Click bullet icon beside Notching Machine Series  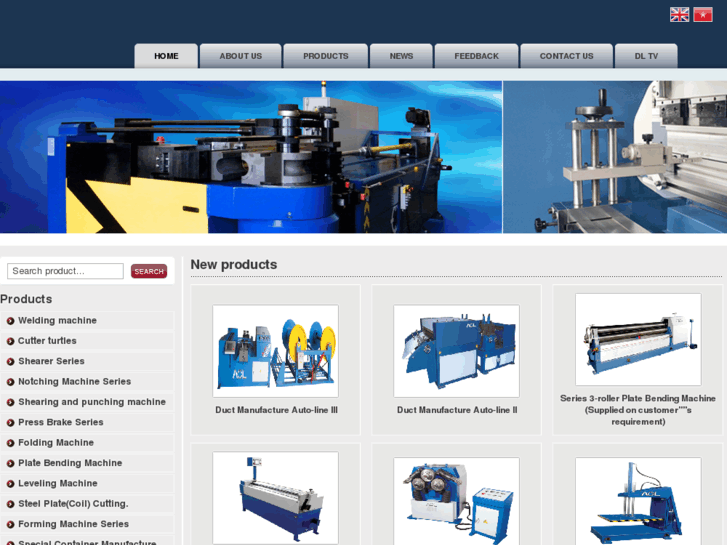coord(10,382)
